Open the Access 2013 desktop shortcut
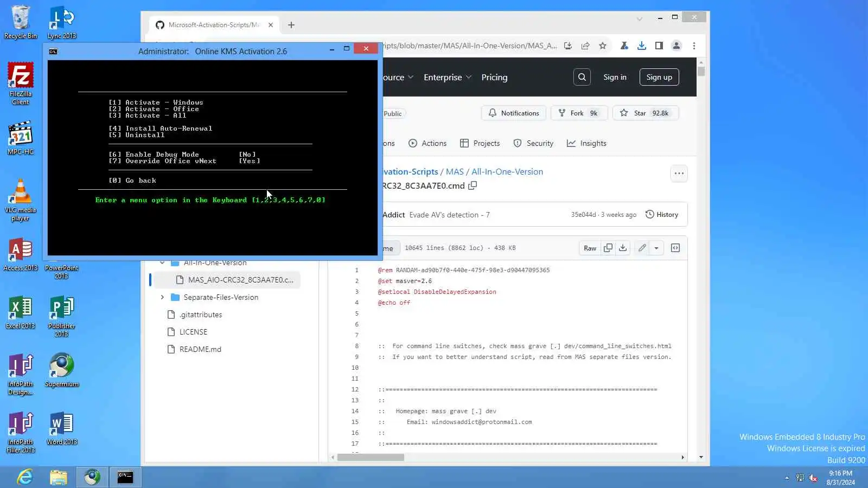Viewport: 868px width, 488px height. click(21, 254)
